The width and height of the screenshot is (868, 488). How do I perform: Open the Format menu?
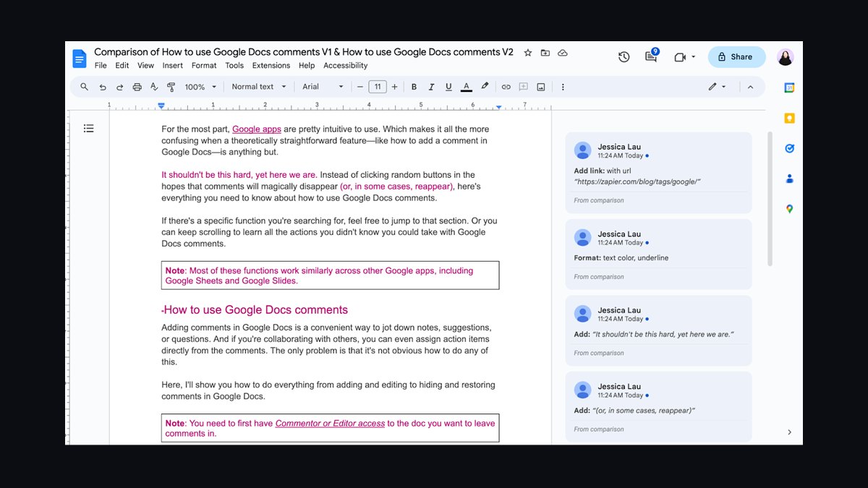click(x=204, y=65)
